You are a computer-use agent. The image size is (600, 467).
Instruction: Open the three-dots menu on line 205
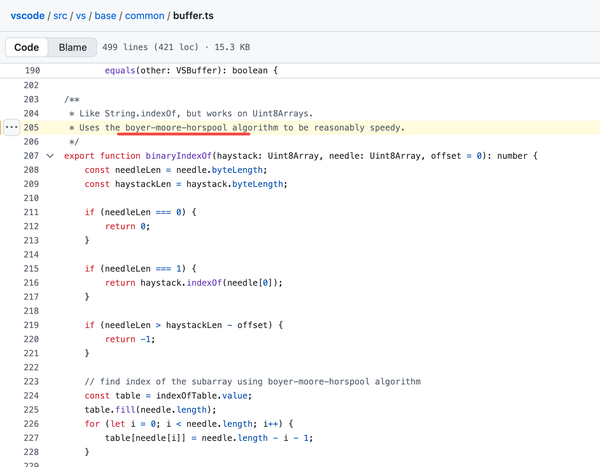click(x=11, y=127)
